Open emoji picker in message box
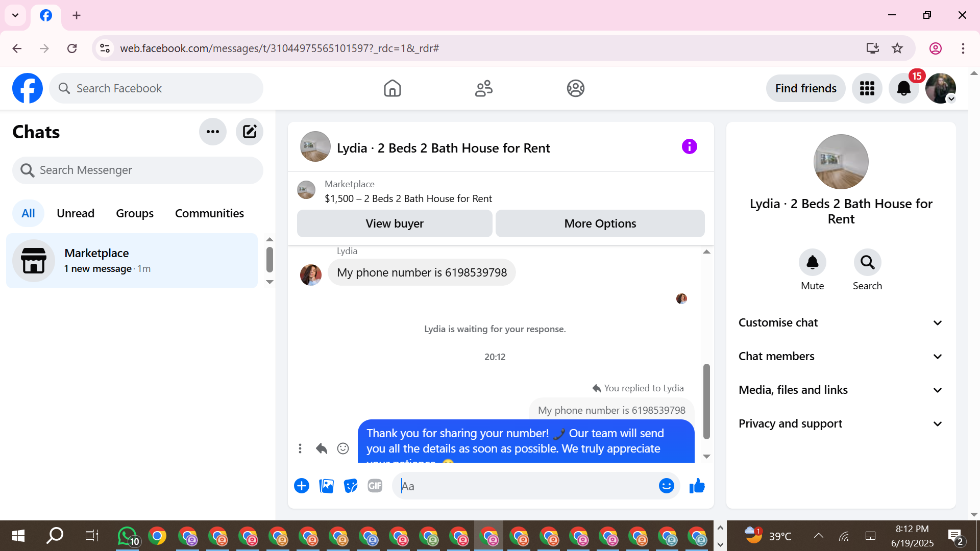Image resolution: width=980 pixels, height=551 pixels. click(667, 486)
